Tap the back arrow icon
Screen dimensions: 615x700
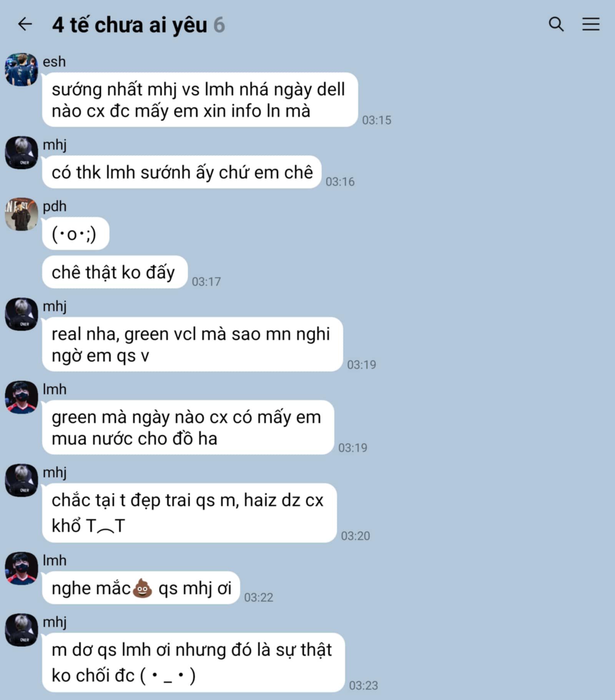tap(25, 24)
